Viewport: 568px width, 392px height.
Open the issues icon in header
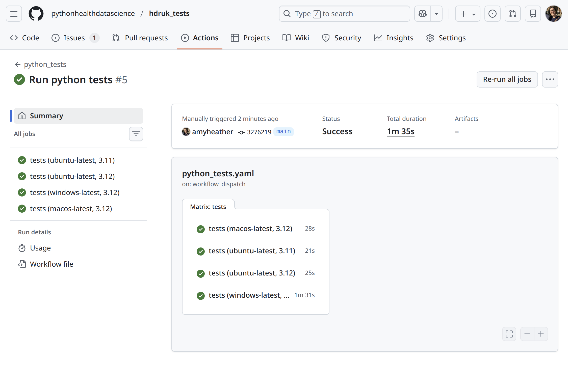pos(492,14)
